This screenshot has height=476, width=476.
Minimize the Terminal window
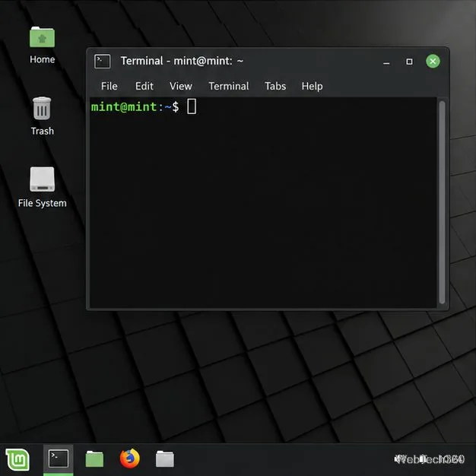pyautogui.click(x=386, y=62)
